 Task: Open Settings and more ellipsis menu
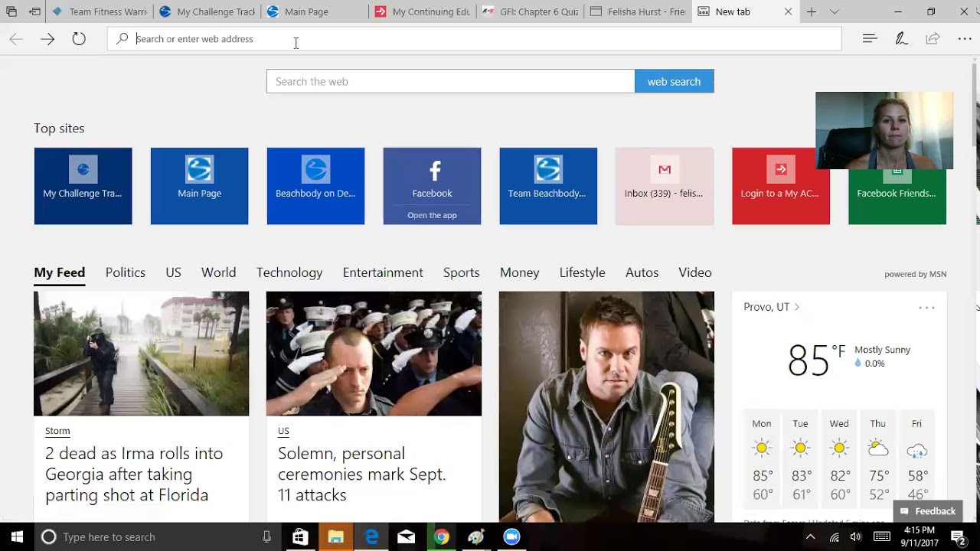965,39
